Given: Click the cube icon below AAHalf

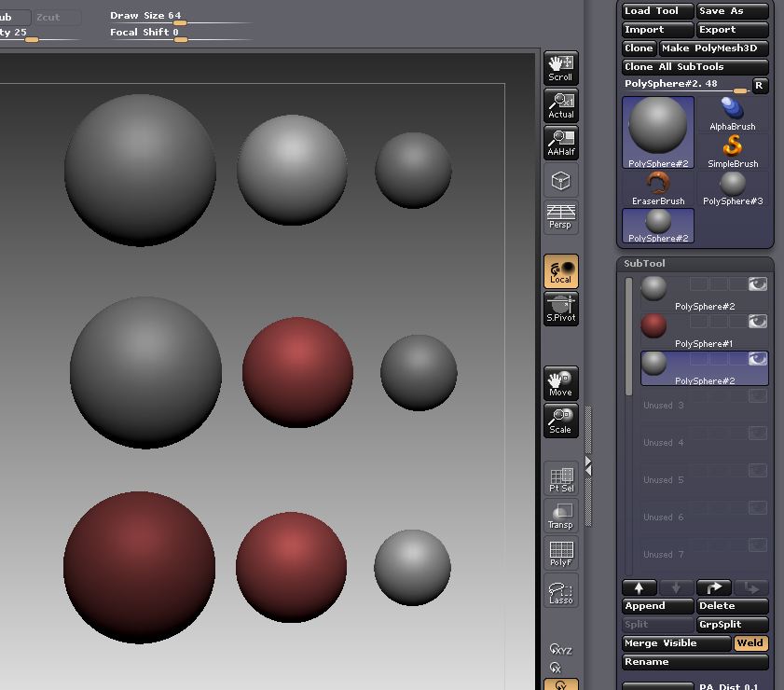Looking at the screenshot, I should (x=560, y=180).
